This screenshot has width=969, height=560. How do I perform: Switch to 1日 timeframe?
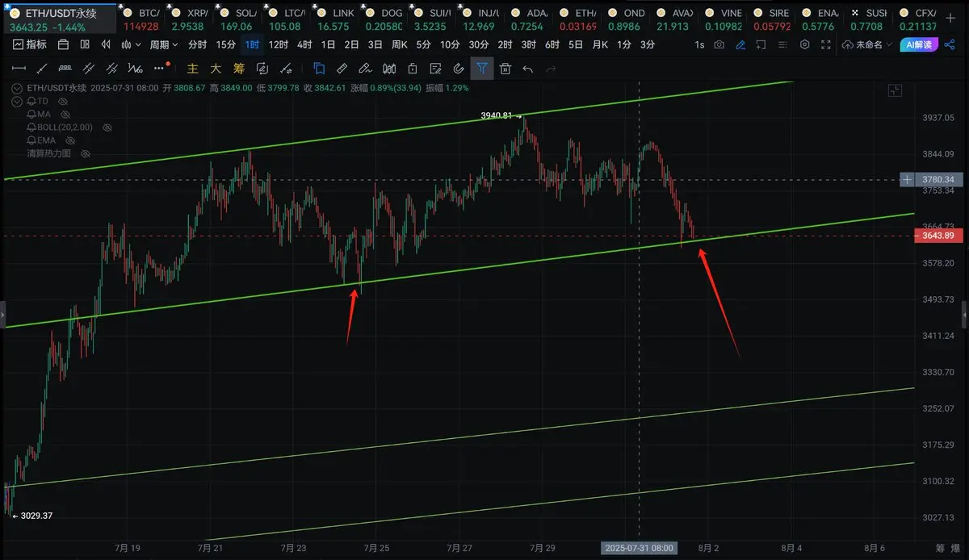(x=328, y=44)
